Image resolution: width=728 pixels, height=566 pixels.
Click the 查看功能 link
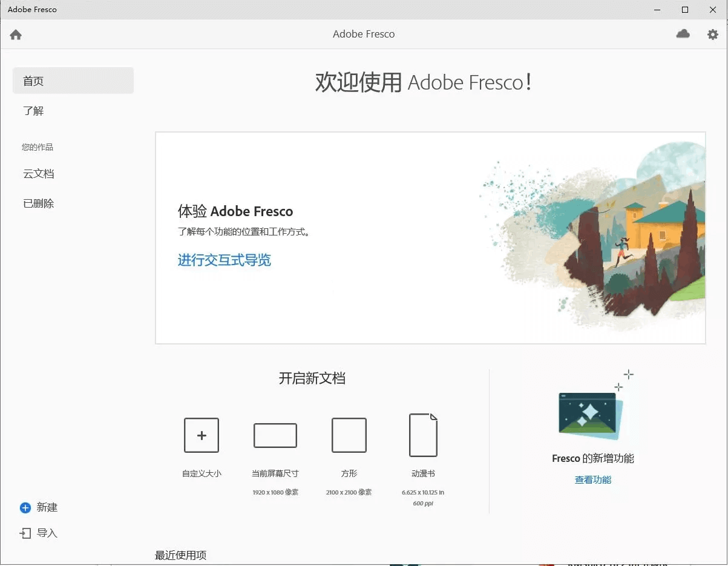pyautogui.click(x=592, y=479)
